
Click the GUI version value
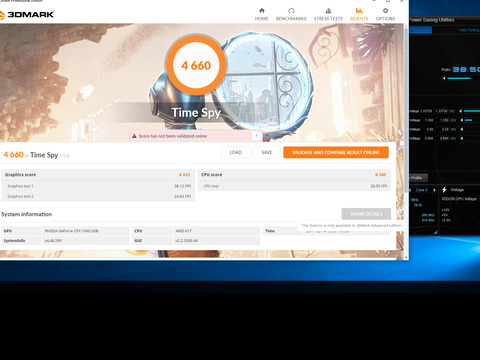(x=187, y=240)
